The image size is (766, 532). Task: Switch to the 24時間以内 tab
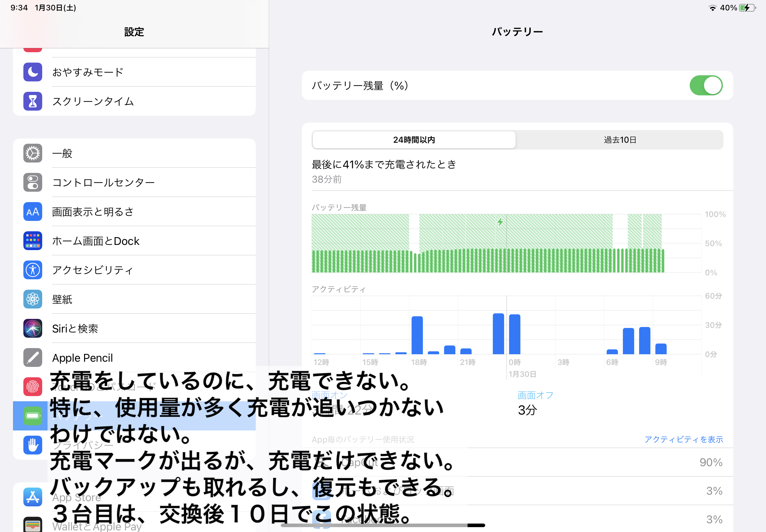pyautogui.click(x=414, y=140)
